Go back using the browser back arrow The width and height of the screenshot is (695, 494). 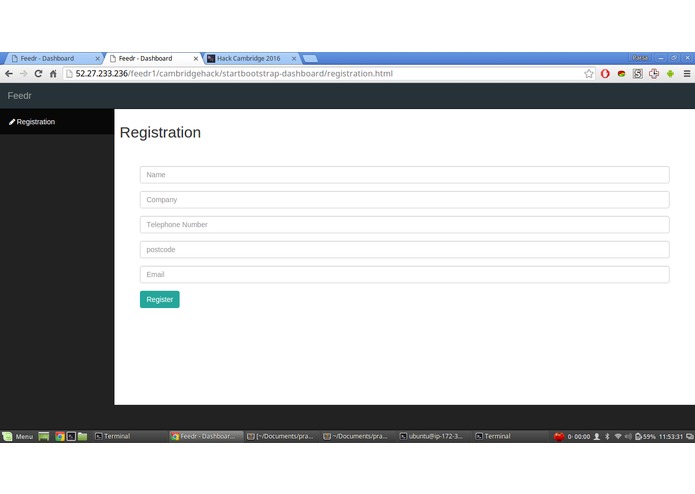(x=9, y=74)
